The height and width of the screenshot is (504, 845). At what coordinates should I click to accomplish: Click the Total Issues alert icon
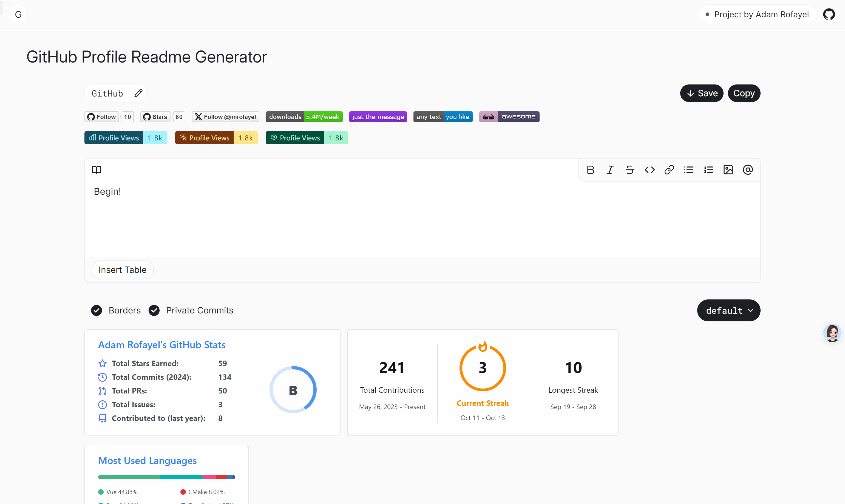point(102,405)
